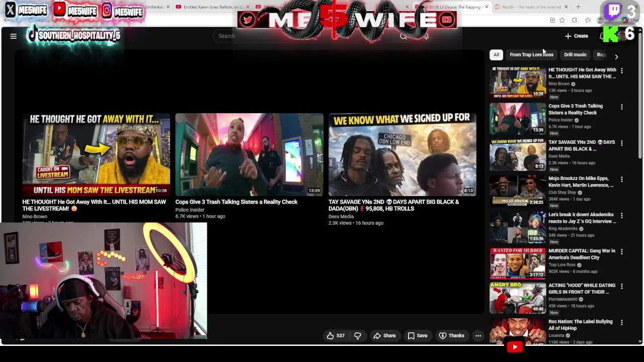
Task: Open sidebar video HE THOUGHT He Got Away With
Action: pos(582,73)
